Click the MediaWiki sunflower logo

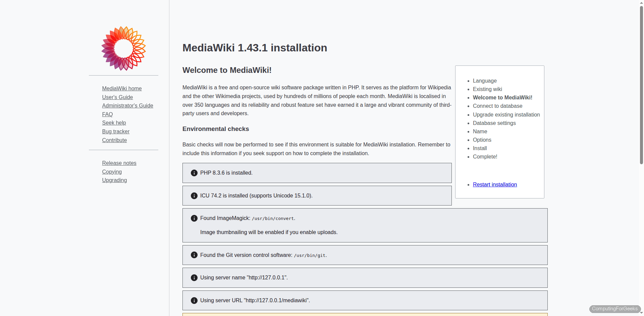(x=123, y=48)
